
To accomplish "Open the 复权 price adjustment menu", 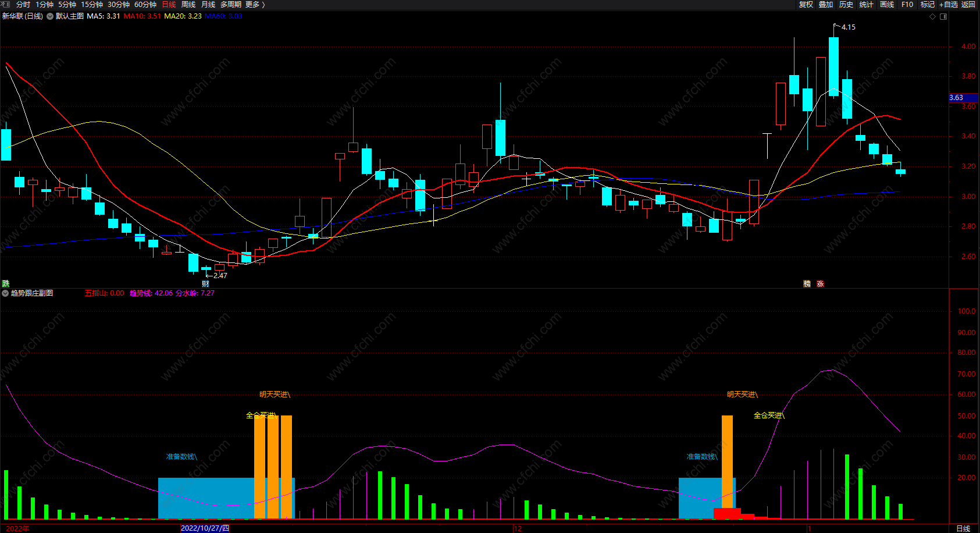I will click(x=806, y=5).
